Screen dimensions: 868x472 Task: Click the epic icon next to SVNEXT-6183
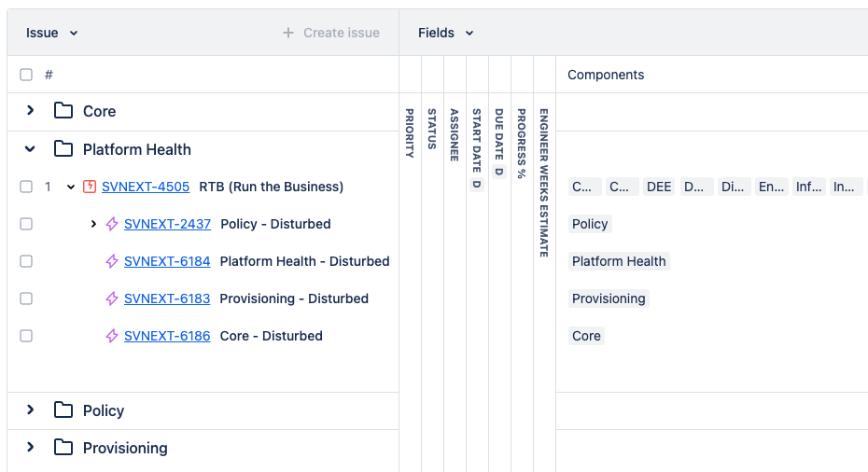pyautogui.click(x=112, y=298)
